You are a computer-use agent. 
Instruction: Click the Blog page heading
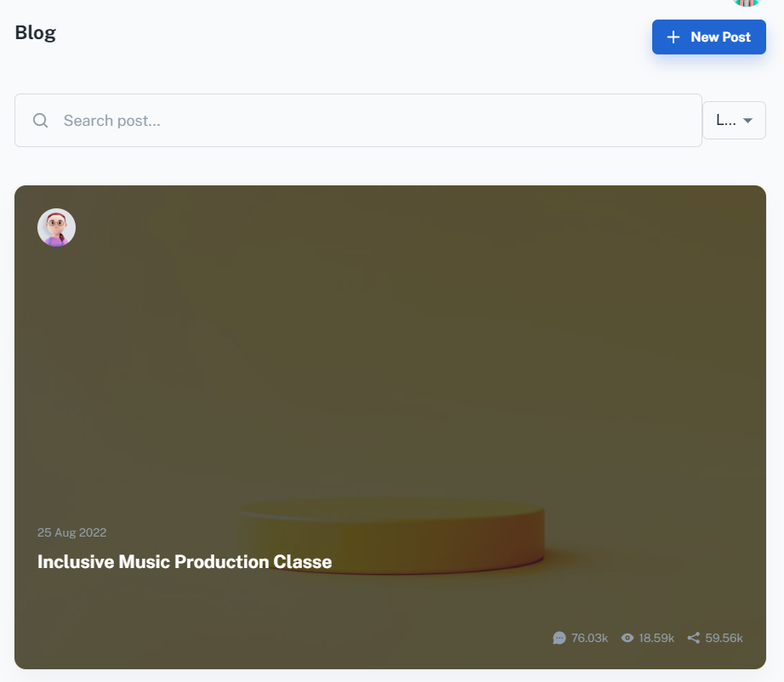pyautogui.click(x=35, y=32)
